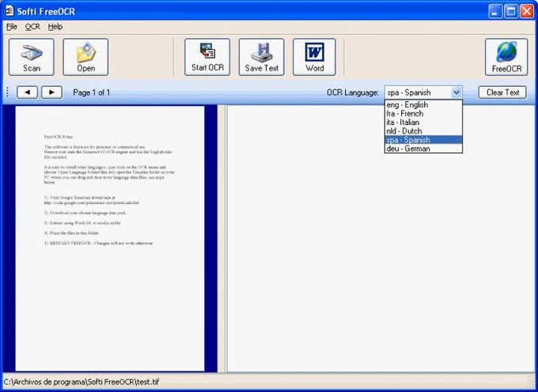The width and height of the screenshot is (538, 392).
Task: Collapse the OCR Language dropdown arrow
Action: [x=457, y=92]
